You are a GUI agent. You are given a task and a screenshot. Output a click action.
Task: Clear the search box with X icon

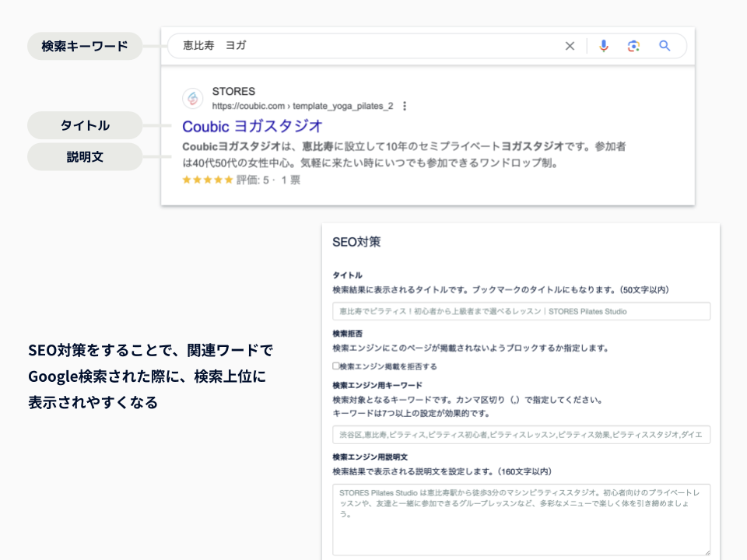coord(570,46)
